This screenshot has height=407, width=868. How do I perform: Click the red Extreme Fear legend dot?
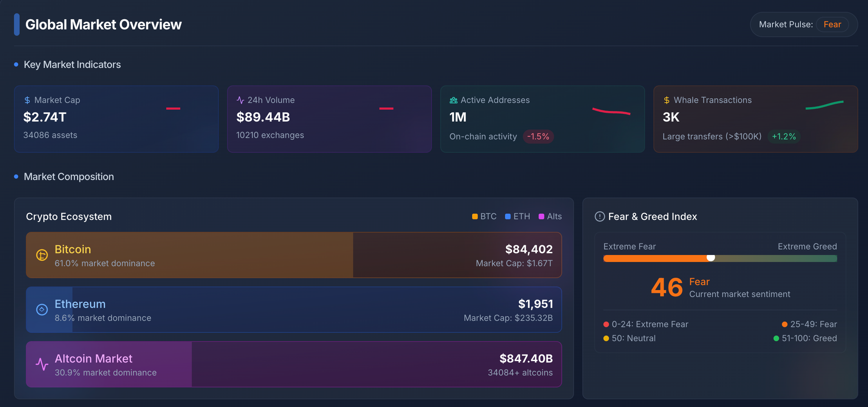pos(606,324)
